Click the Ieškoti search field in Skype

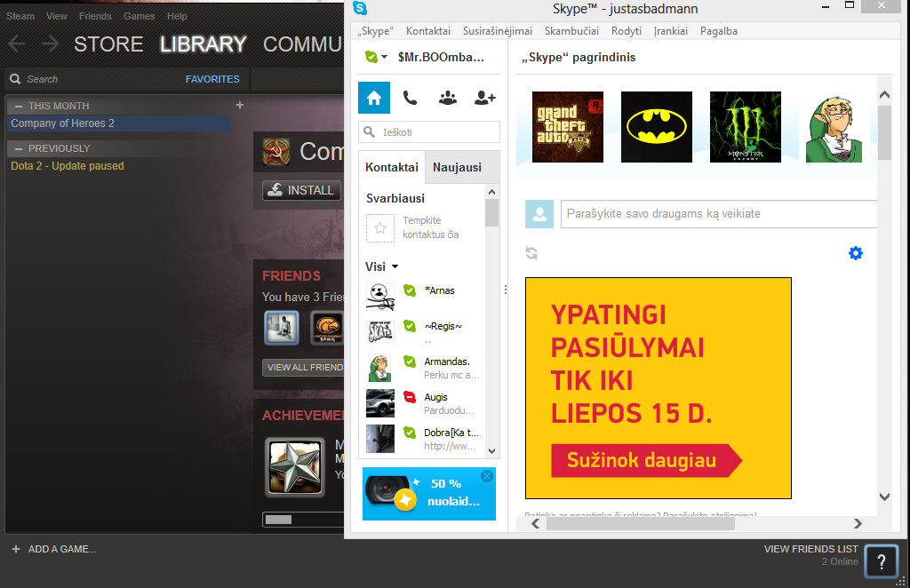coord(429,132)
